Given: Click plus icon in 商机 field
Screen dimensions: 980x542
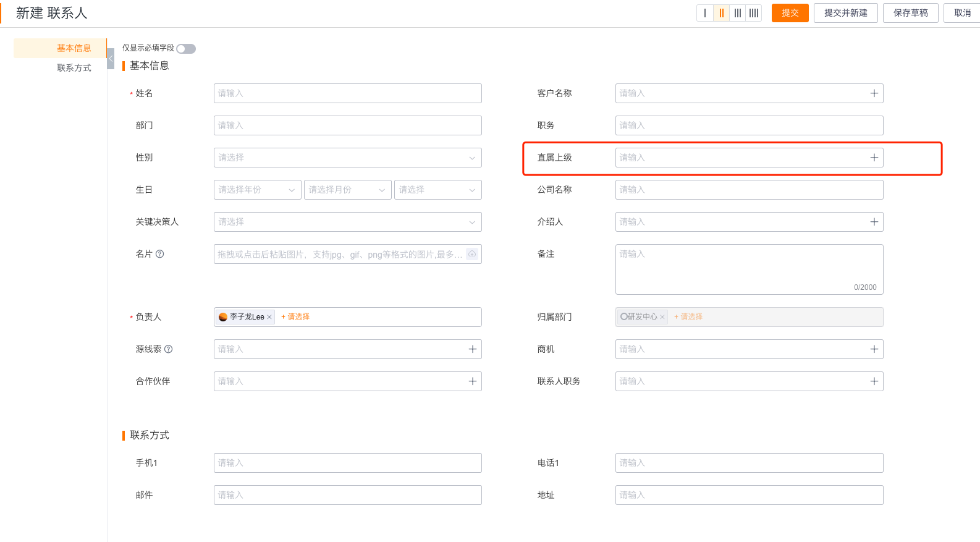Looking at the screenshot, I should point(874,349).
